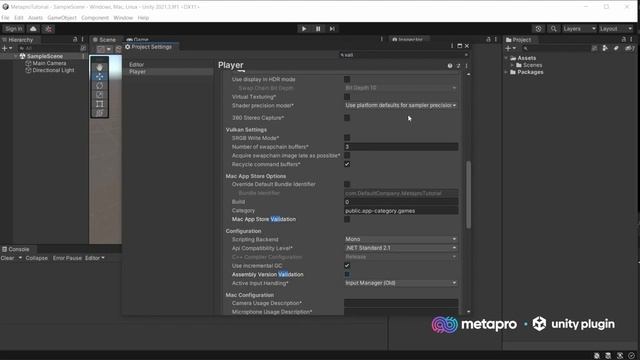This screenshot has width=640, height=360.
Task: Toggle 360 Stereo Capture checkbox
Action: point(347,118)
